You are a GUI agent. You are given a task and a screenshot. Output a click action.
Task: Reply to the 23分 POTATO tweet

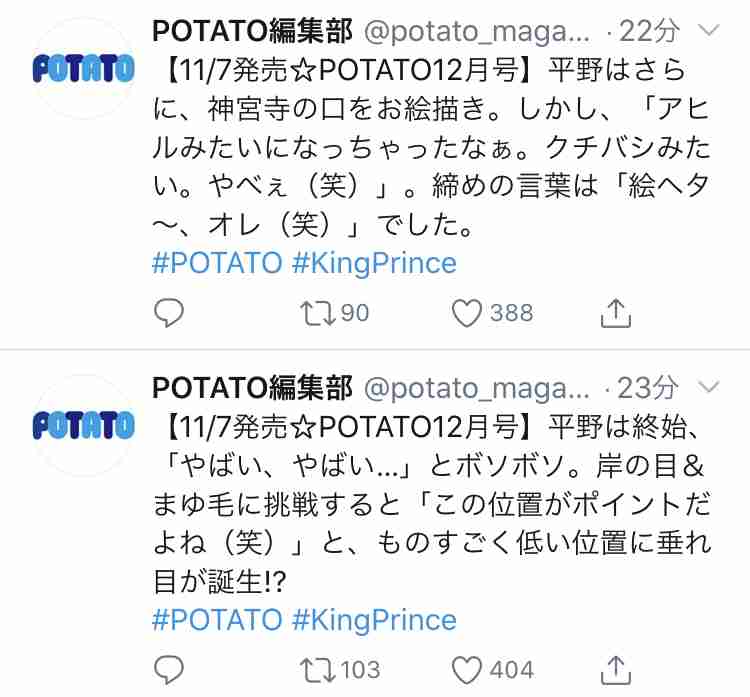(x=169, y=670)
